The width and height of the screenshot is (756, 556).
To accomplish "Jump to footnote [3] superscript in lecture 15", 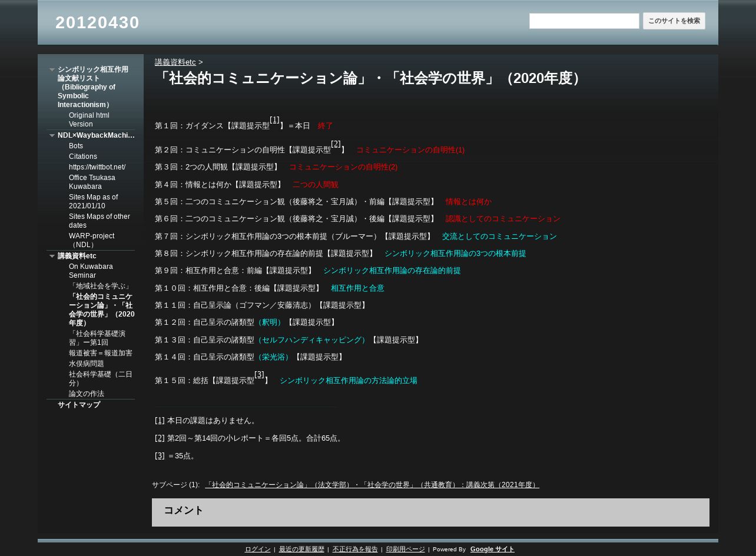I will (x=259, y=375).
